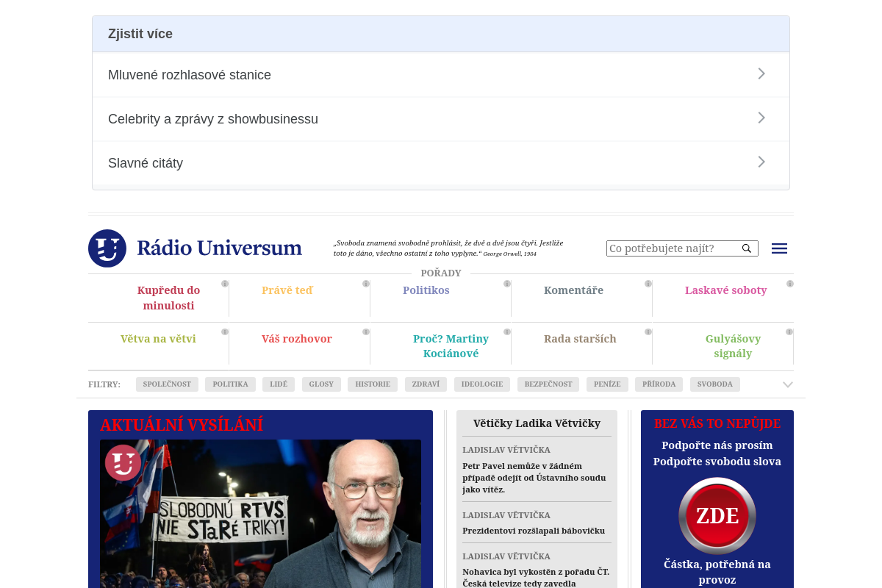Open Proč? Martiny Kociánové program

(x=451, y=346)
